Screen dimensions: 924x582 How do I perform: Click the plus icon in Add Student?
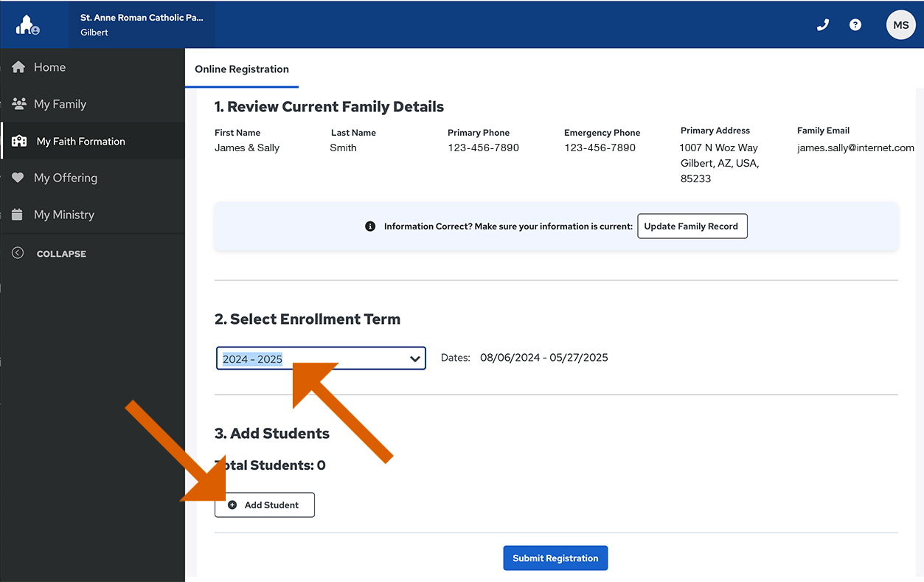pyautogui.click(x=232, y=505)
